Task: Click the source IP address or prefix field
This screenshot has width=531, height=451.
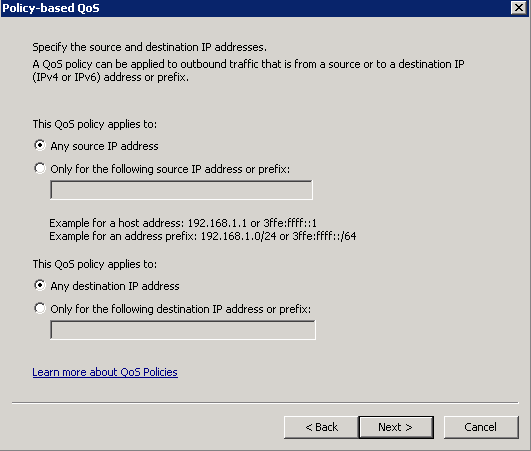Action: point(181,190)
